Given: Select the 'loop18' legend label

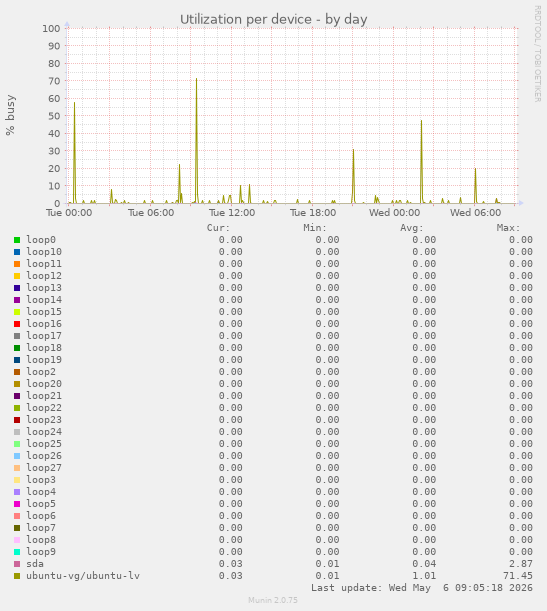Looking at the screenshot, I should click(x=44, y=348).
